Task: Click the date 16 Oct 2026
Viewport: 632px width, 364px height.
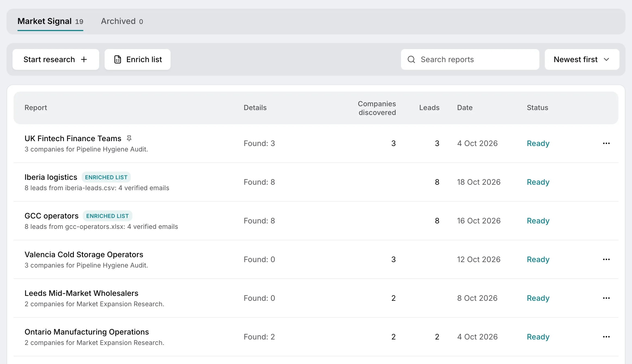Action: tap(479, 221)
